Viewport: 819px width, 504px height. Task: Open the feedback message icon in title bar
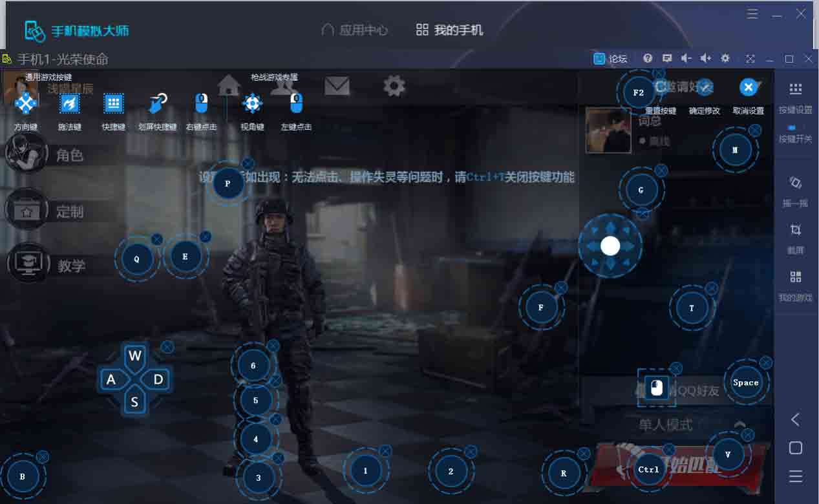point(667,58)
